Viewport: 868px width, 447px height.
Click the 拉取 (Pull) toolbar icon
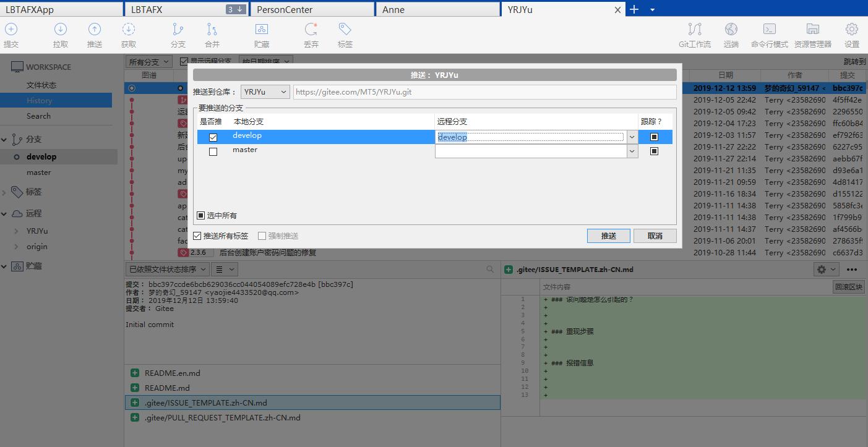tap(61, 29)
